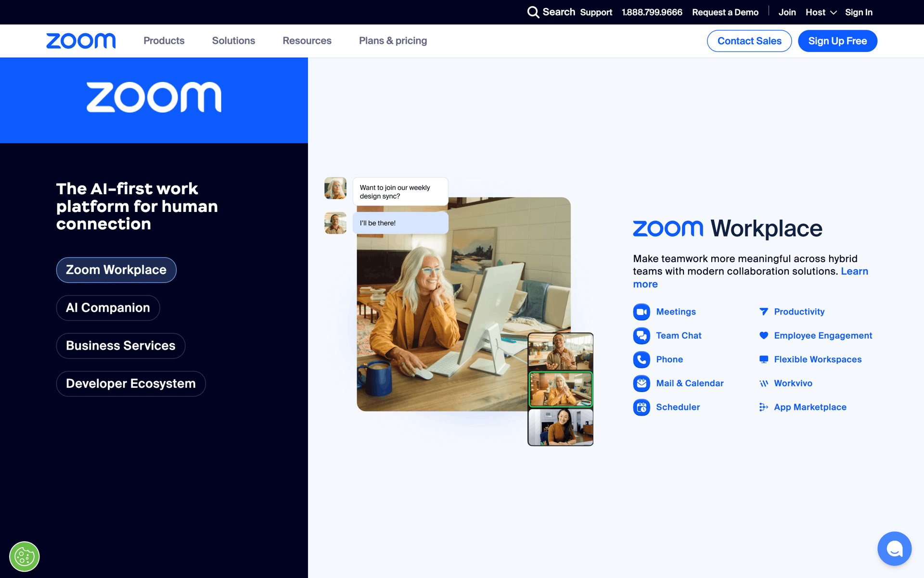
Task: Open the App Marketplace link text
Action: [x=810, y=407]
